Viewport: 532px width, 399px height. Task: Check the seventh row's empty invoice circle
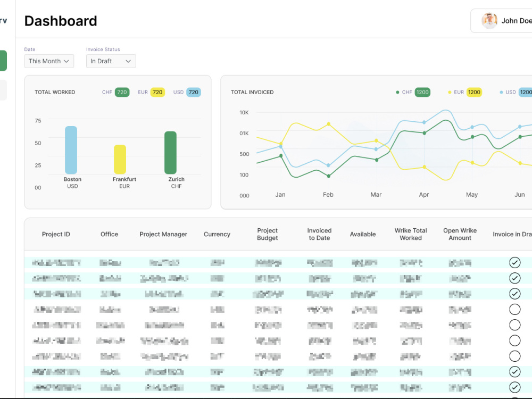tap(514, 356)
